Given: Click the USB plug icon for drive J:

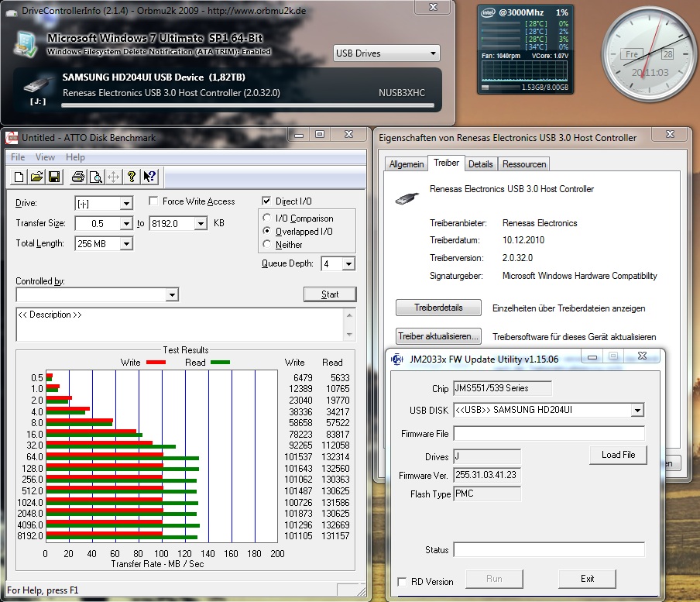Looking at the screenshot, I should 38,85.
